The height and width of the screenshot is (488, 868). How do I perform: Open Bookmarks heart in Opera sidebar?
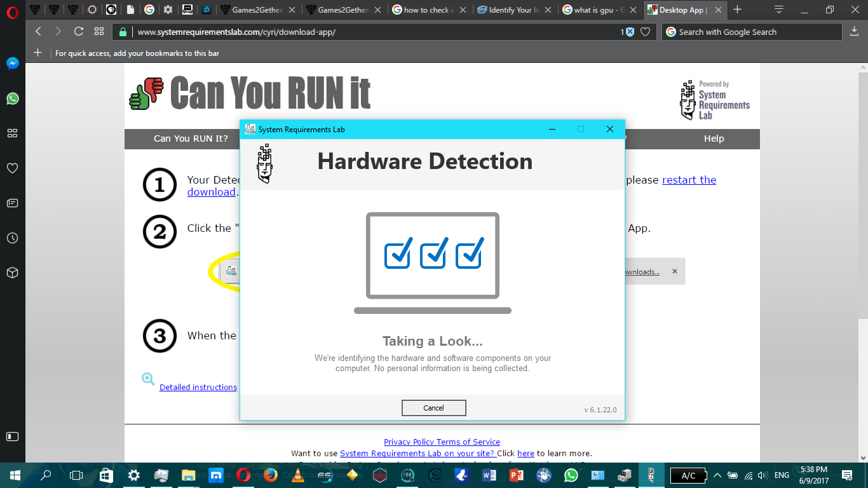(x=12, y=168)
